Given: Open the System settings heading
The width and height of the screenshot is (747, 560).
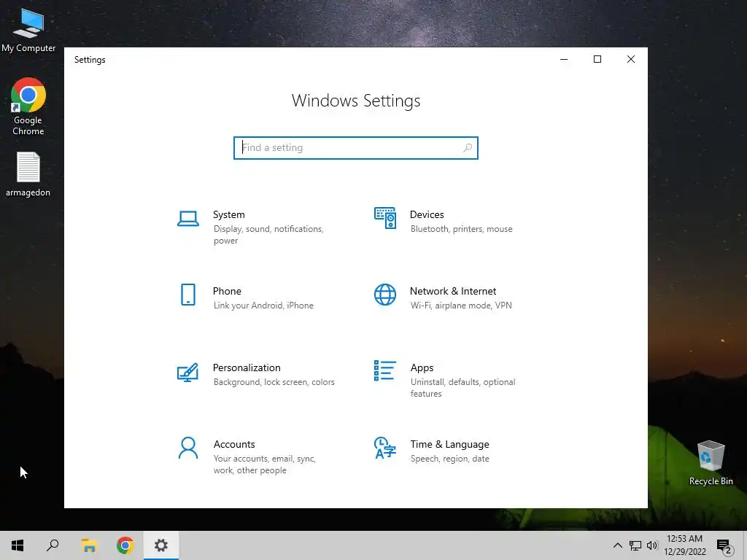Looking at the screenshot, I should [x=228, y=215].
